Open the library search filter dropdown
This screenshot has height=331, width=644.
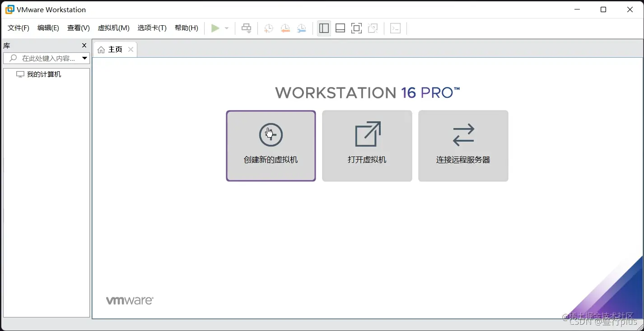[x=84, y=58]
